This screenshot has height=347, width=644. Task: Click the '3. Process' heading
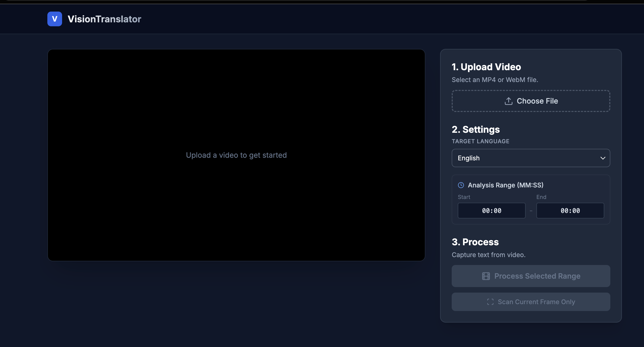tap(475, 242)
